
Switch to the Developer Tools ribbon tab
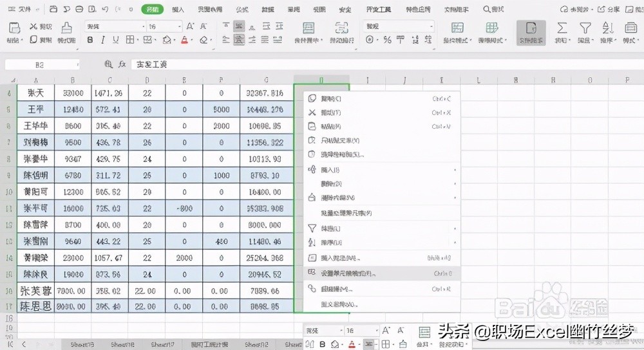click(378, 9)
